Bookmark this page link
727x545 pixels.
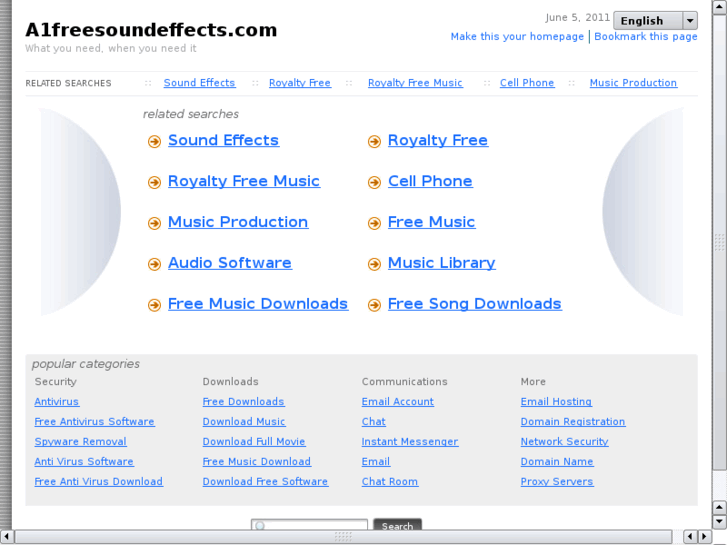click(646, 37)
